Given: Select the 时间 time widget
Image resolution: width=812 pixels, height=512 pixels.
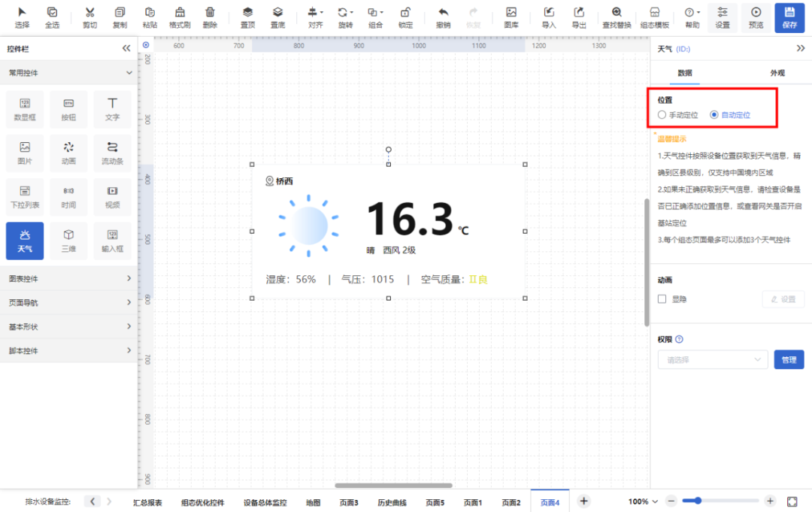Looking at the screenshot, I should (x=68, y=197).
